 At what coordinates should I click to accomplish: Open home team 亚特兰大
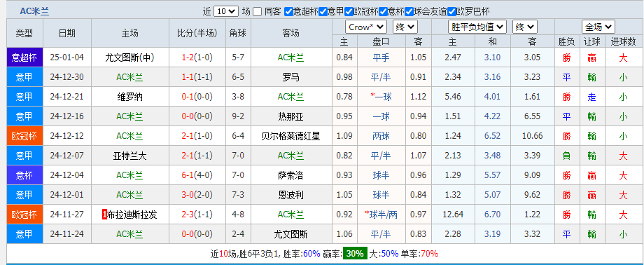click(x=129, y=156)
